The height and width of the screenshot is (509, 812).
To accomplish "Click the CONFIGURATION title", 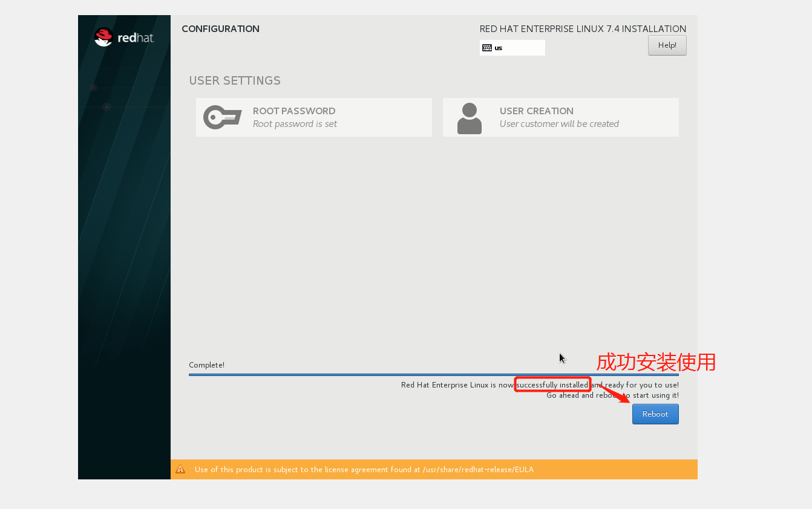I will (220, 29).
